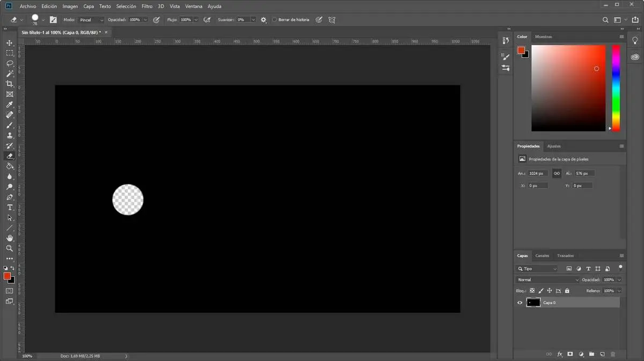Viewport: 644px width, 361px height.
Task: Select the Rectangular Marquee tool
Action: pyautogui.click(x=9, y=53)
